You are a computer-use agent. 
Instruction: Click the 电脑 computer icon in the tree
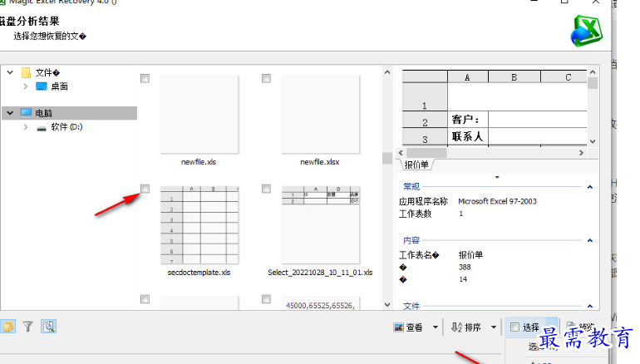pyautogui.click(x=26, y=113)
